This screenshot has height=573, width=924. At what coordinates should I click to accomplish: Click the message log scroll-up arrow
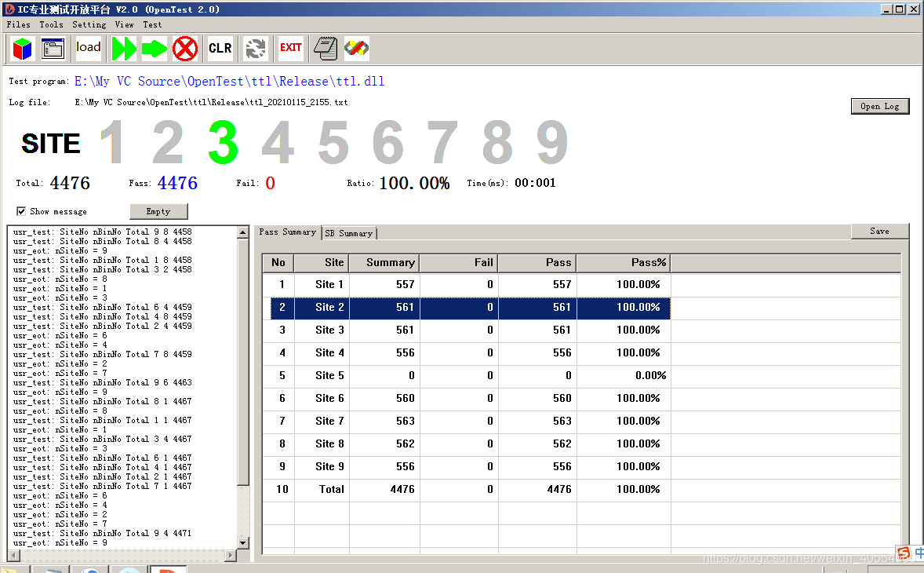(243, 232)
